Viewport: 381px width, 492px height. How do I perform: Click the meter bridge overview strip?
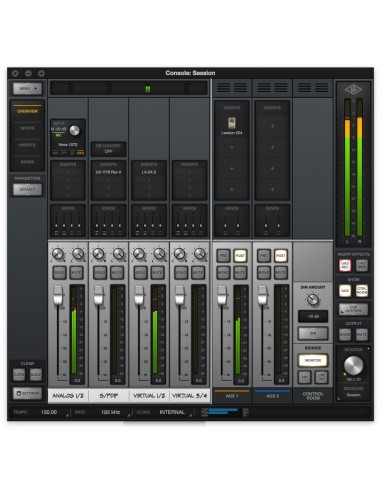(129, 88)
